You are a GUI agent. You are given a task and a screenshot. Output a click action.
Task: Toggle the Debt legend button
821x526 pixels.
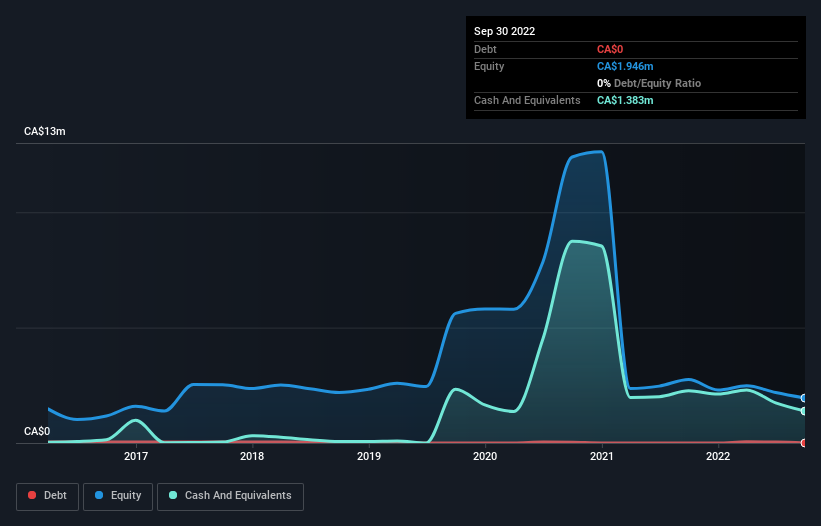(x=47, y=496)
